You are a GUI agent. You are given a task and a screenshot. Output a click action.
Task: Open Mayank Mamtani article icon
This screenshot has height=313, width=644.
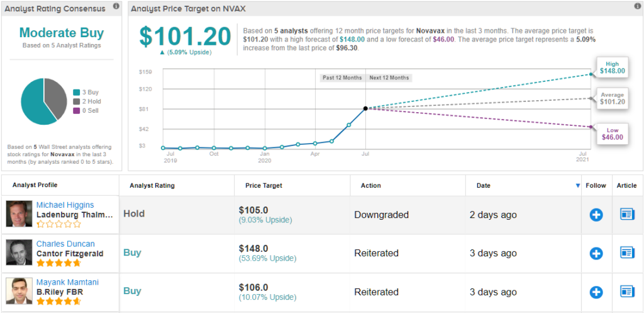[x=628, y=292]
